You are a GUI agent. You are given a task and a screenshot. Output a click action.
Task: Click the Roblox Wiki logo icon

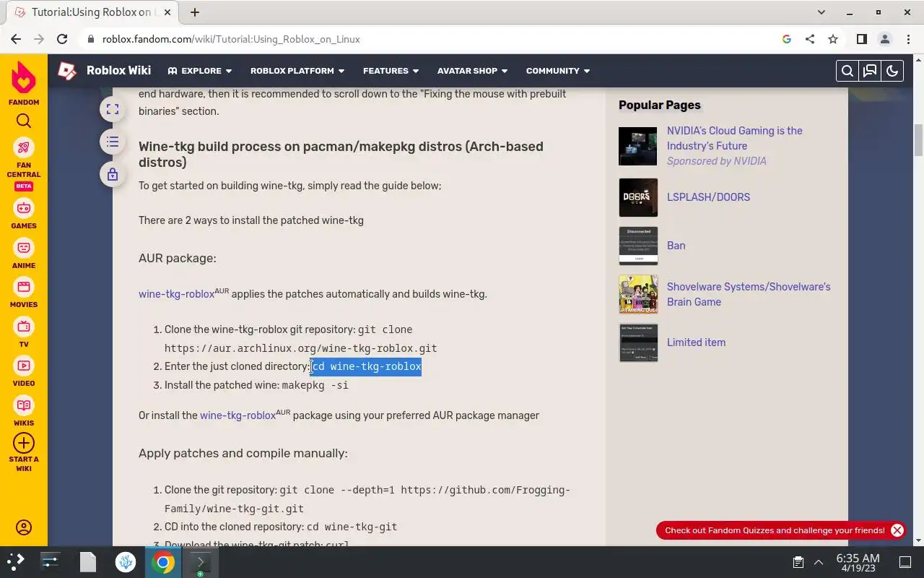point(67,71)
